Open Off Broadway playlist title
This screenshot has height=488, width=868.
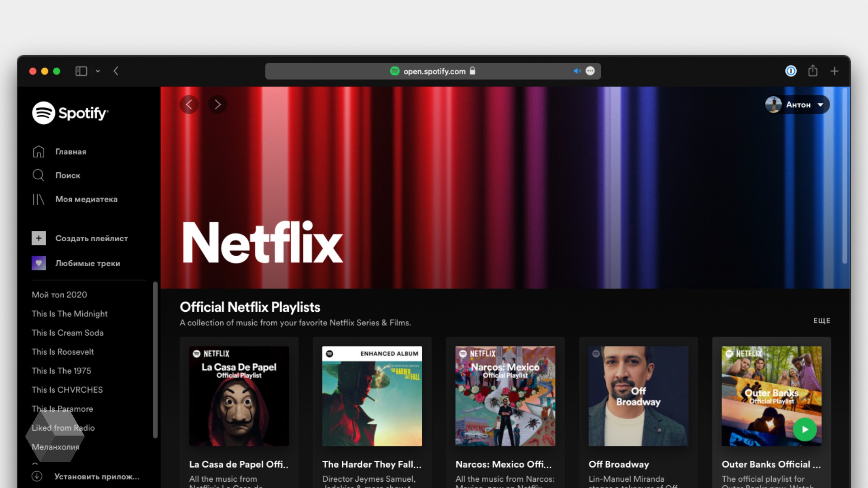tap(619, 465)
